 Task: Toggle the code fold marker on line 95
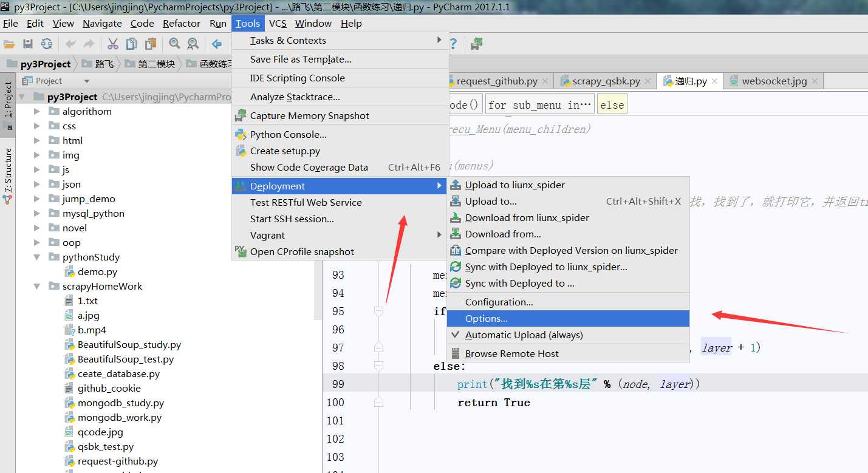(378, 311)
